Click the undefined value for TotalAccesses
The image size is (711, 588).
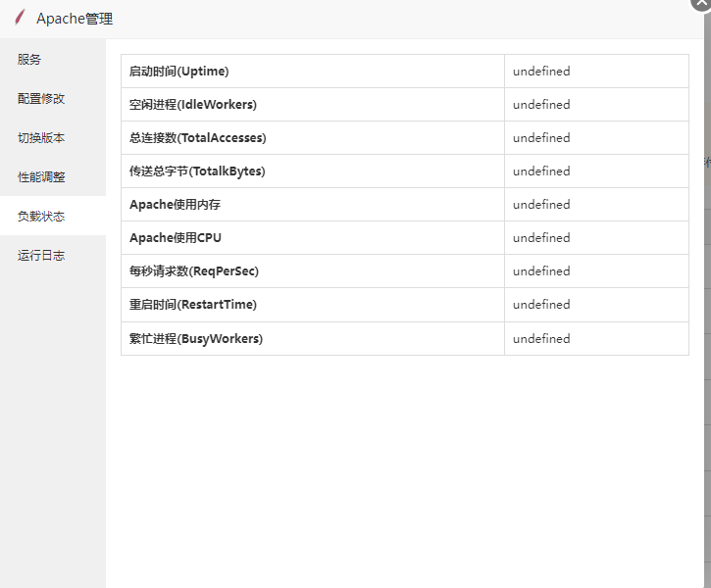coord(541,138)
